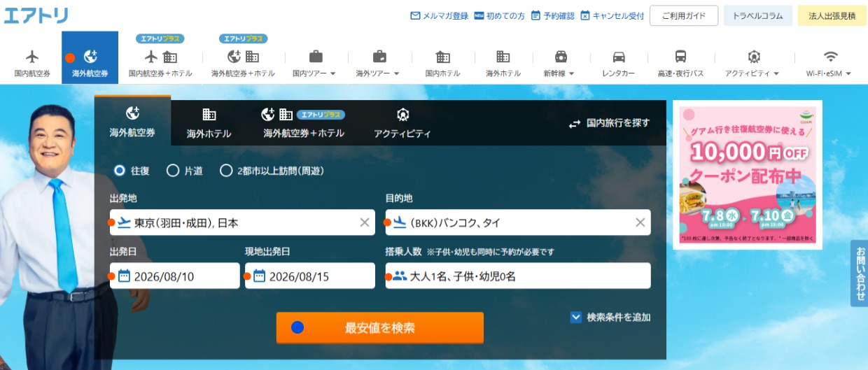Open 出発日 date 2026/08/10

pyautogui.click(x=175, y=276)
